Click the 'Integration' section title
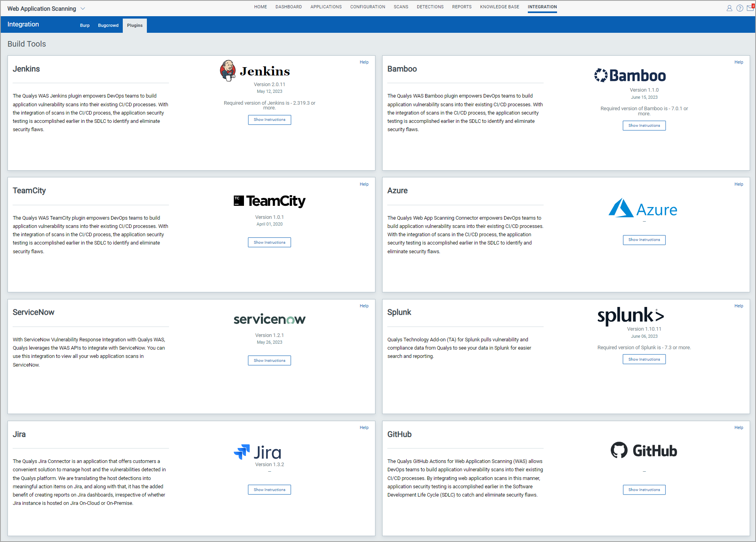Image resolution: width=756 pixels, height=542 pixels. (23, 24)
